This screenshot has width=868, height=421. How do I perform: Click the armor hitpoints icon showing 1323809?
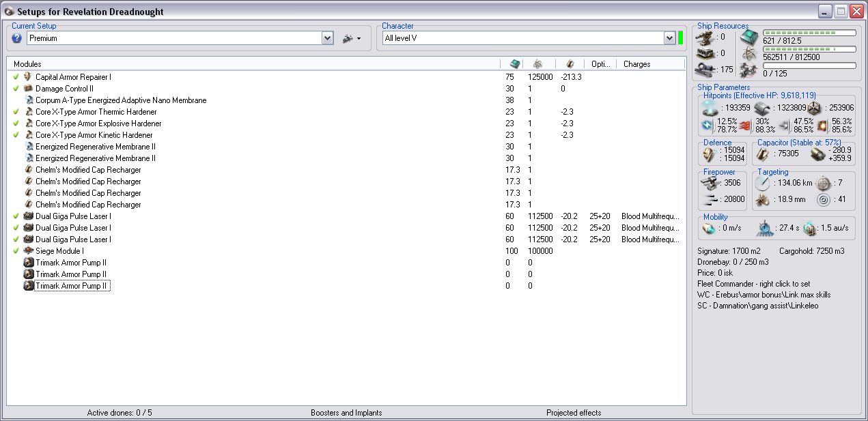pyautogui.click(x=763, y=108)
